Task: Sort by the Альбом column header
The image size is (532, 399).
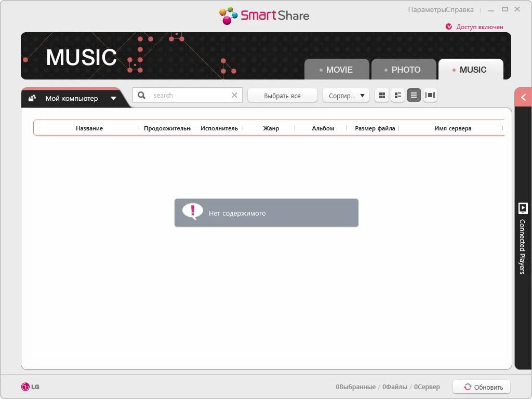Action: [323, 128]
